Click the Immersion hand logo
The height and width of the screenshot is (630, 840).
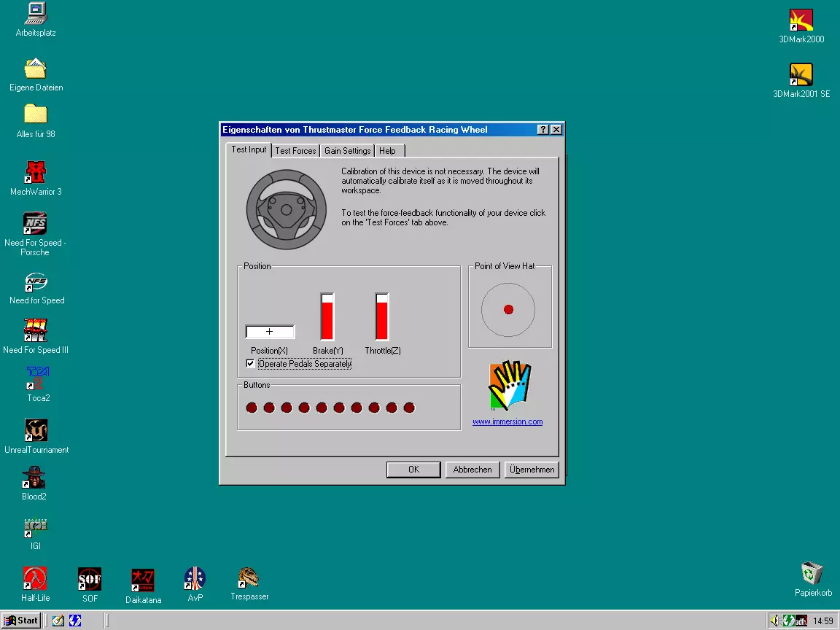point(510,386)
